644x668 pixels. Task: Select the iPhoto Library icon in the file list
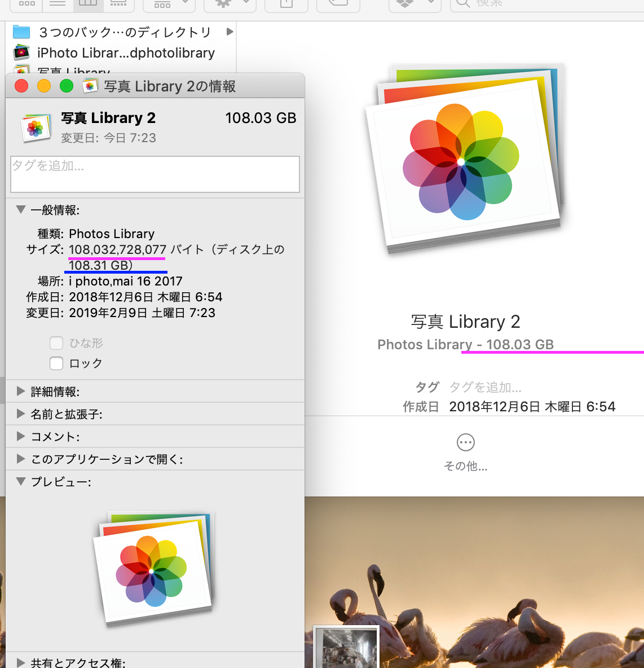tap(21, 52)
